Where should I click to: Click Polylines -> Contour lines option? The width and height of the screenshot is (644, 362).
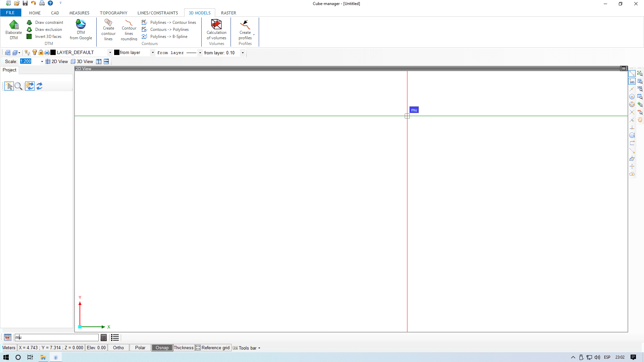pos(173,22)
